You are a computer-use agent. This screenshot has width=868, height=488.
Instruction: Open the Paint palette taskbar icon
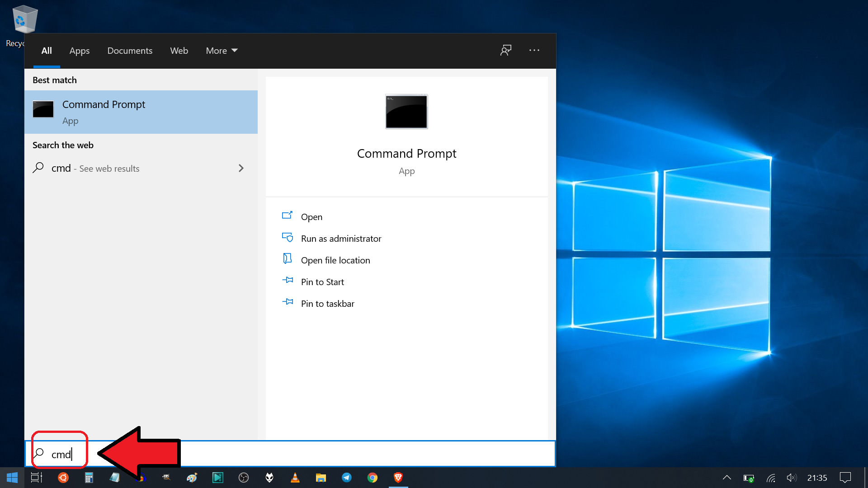[192, 478]
